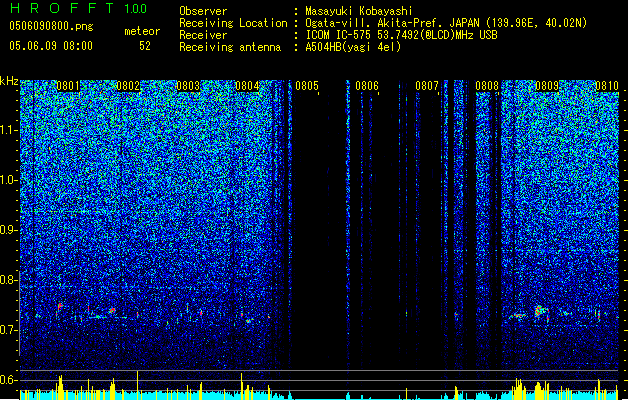Screen dimensions: 629x400
Task: Click the 0810 time marker
Action: (607, 86)
